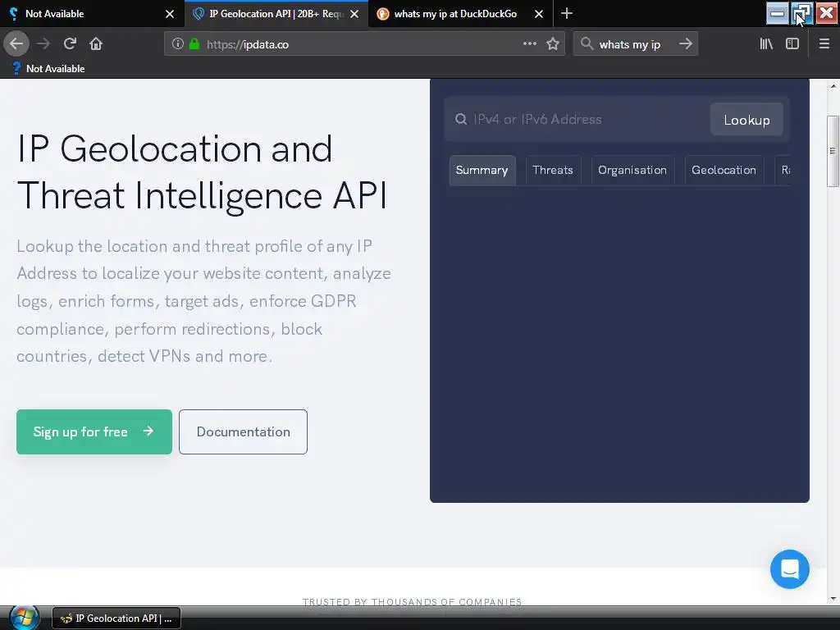The image size is (840, 630).
Task: Submit the 'whats my ip' search arrow
Action: pos(685,44)
